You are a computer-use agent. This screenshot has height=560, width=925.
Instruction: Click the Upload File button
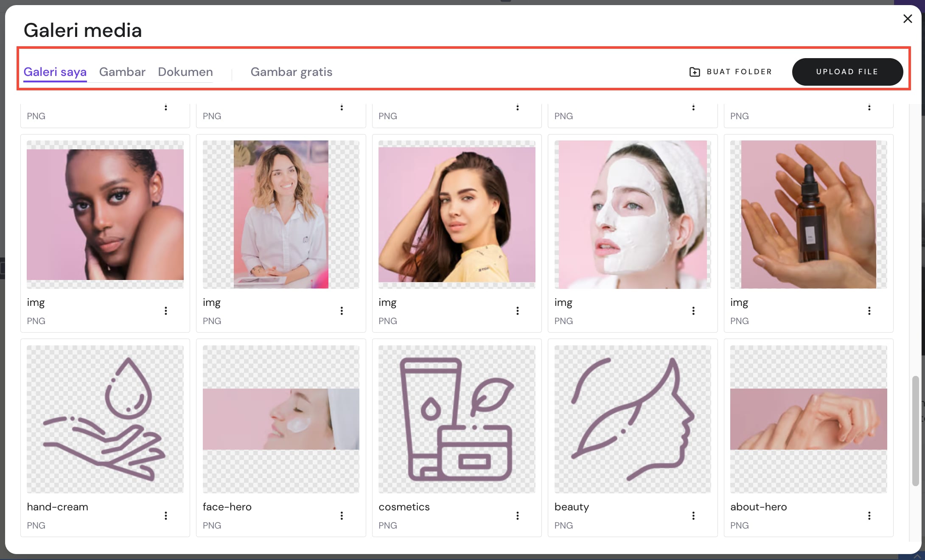pos(847,72)
